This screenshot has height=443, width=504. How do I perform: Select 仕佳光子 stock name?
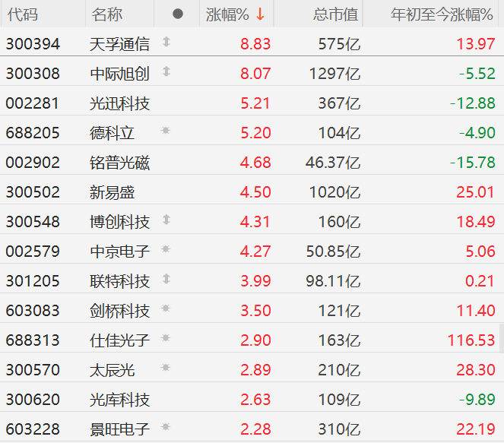119,340
